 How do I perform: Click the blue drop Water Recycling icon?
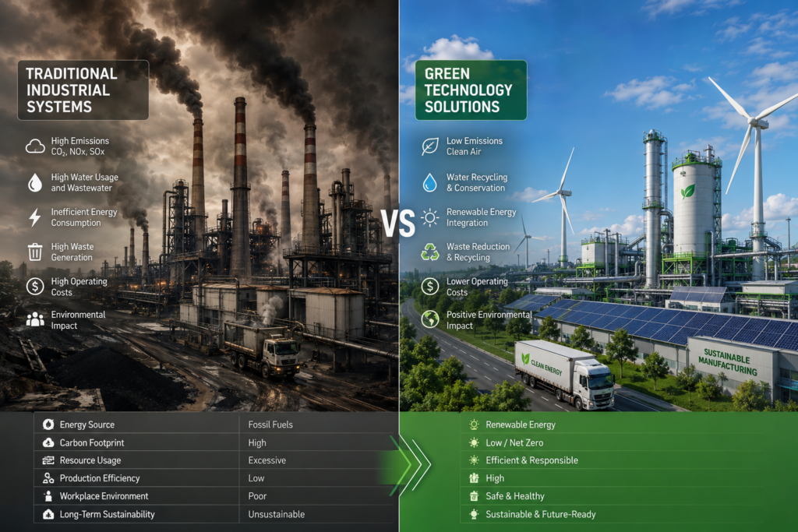click(x=430, y=182)
